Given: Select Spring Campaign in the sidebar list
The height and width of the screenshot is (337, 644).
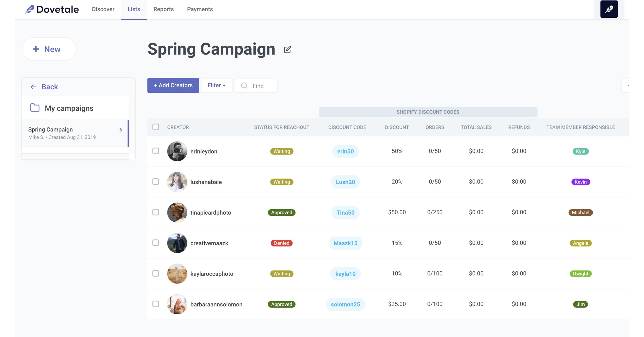Looking at the screenshot, I should point(50,129).
